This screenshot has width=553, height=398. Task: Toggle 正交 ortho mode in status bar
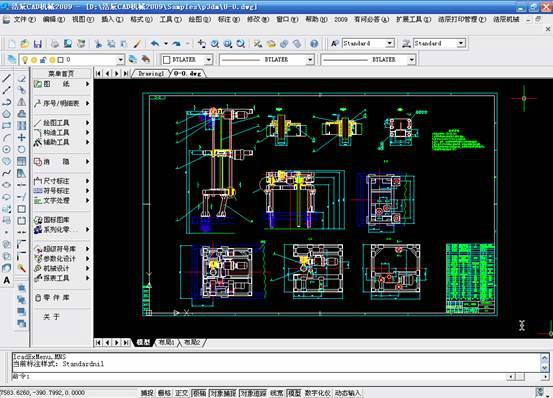point(182,393)
